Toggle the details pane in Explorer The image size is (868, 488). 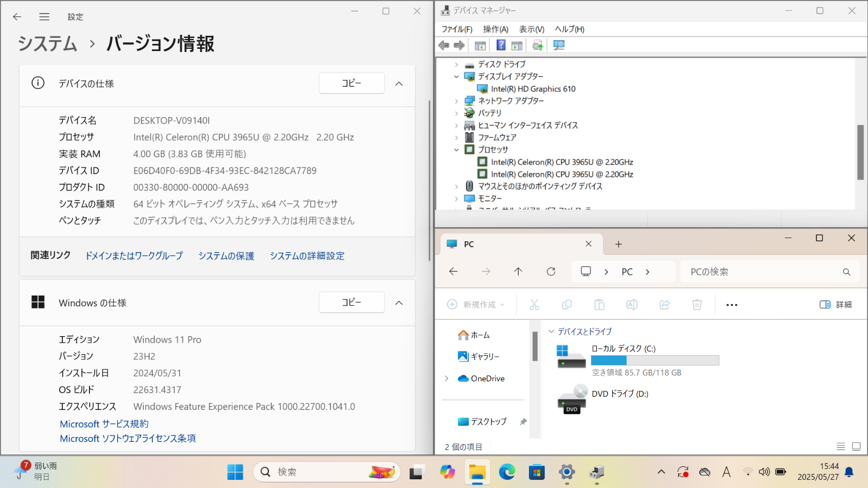point(835,305)
